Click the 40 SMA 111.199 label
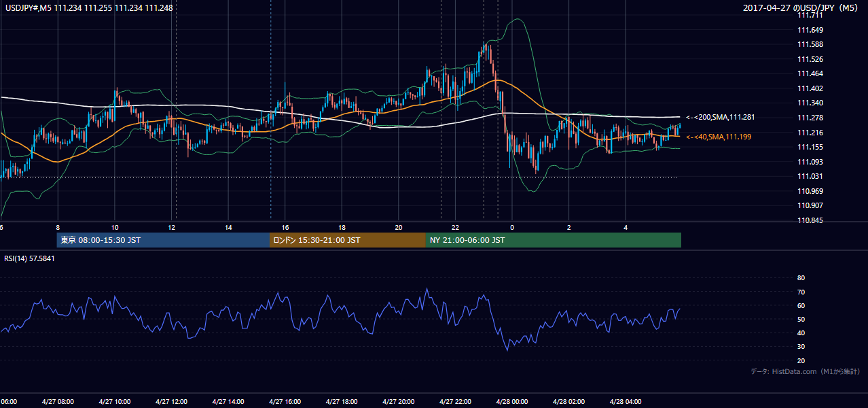Viewport: 868px width, 408px height. coord(718,137)
